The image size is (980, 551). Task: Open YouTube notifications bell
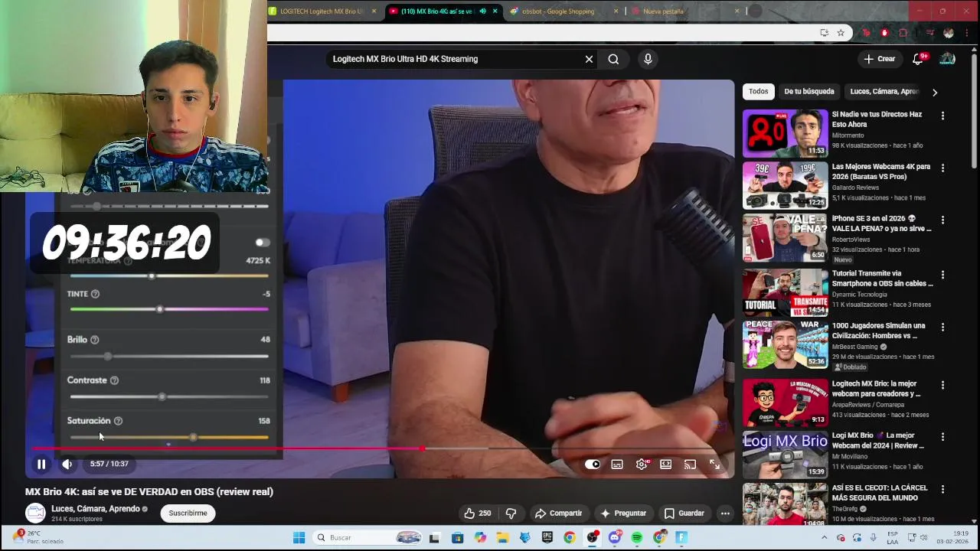(x=918, y=59)
